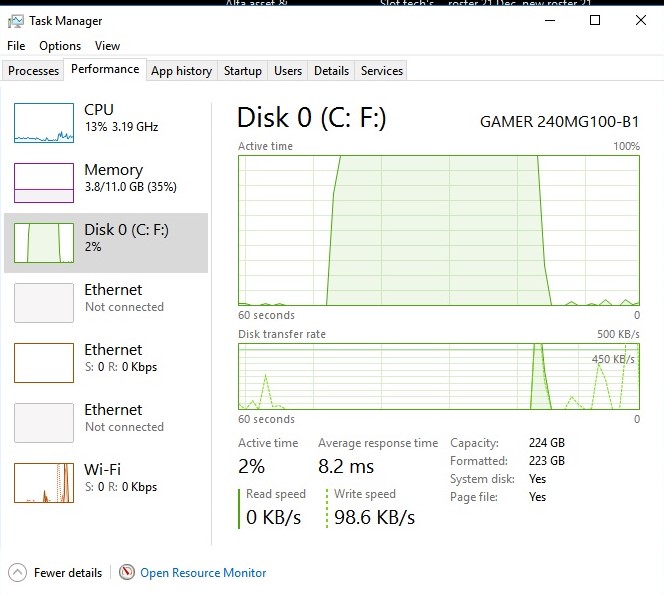Click the Resource Monitor gauge icon
This screenshot has height=595, width=664.
(127, 573)
